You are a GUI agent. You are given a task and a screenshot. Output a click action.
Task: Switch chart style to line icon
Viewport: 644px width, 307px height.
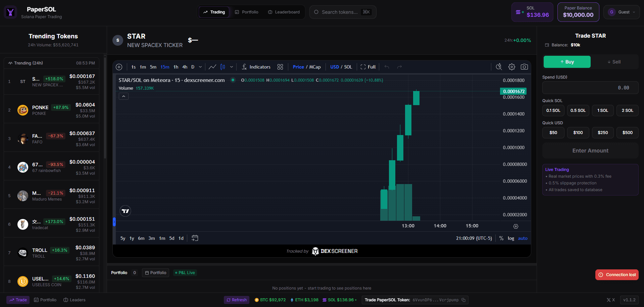point(212,67)
